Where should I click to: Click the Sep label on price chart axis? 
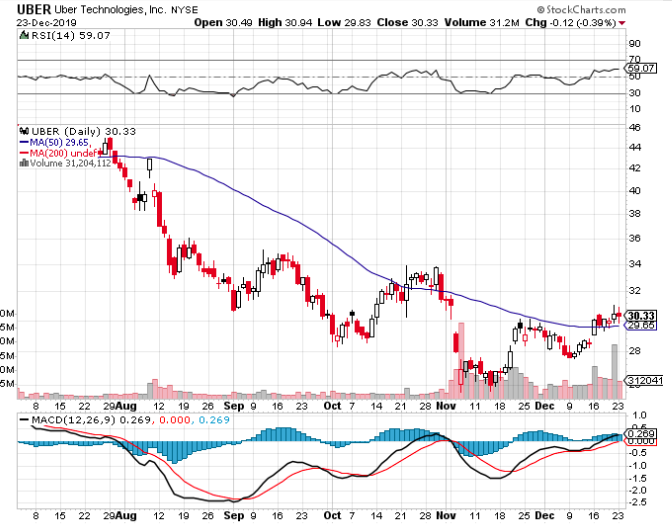pos(234,406)
